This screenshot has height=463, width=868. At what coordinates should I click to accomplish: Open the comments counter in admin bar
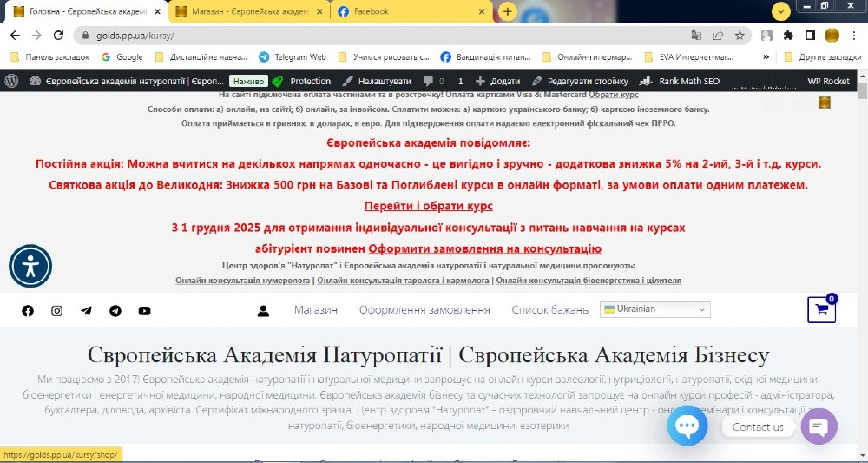point(433,81)
